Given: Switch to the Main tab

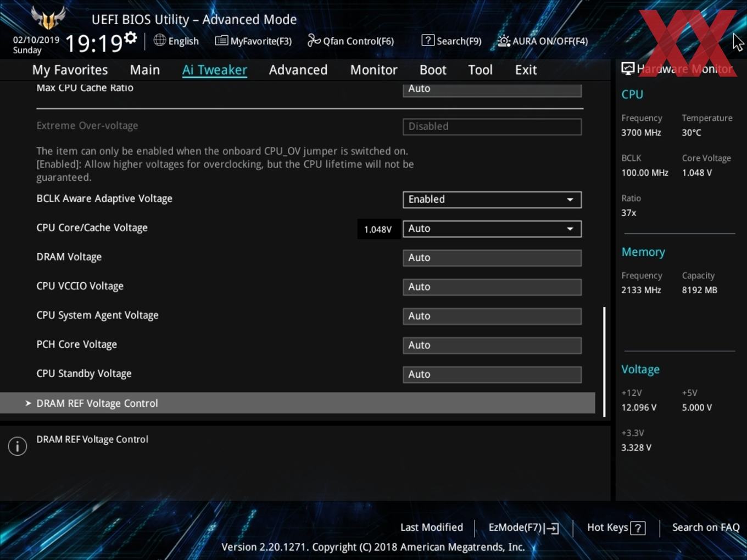Looking at the screenshot, I should [x=145, y=70].
